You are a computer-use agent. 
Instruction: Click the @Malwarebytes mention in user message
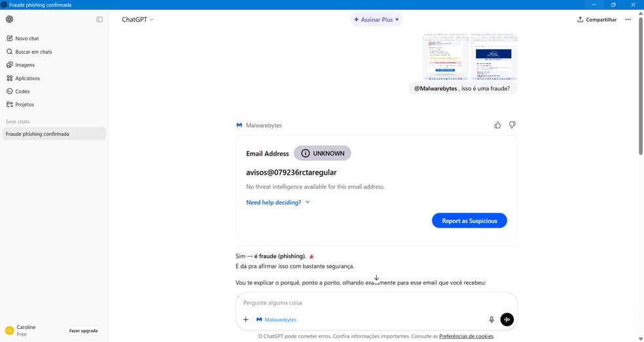pos(435,88)
